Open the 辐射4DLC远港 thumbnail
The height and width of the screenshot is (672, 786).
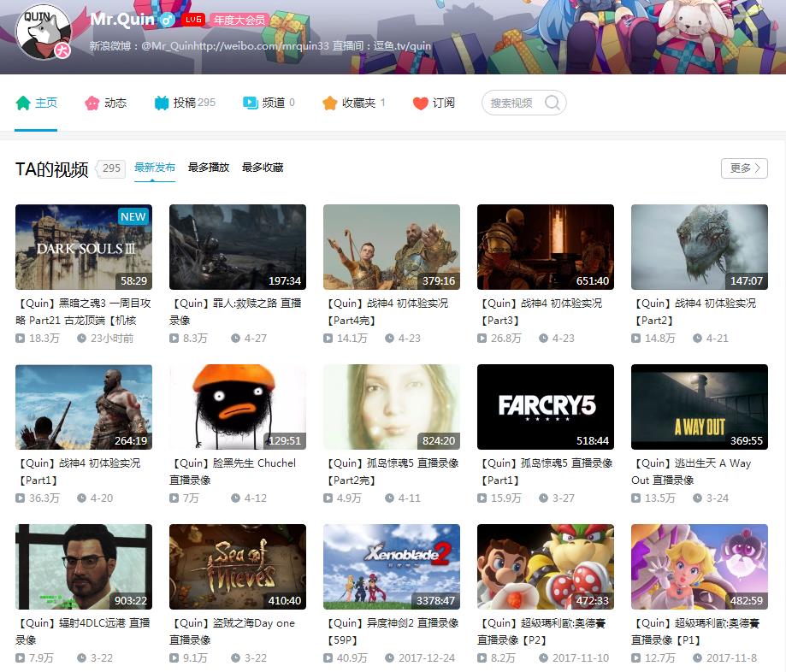tap(84, 567)
